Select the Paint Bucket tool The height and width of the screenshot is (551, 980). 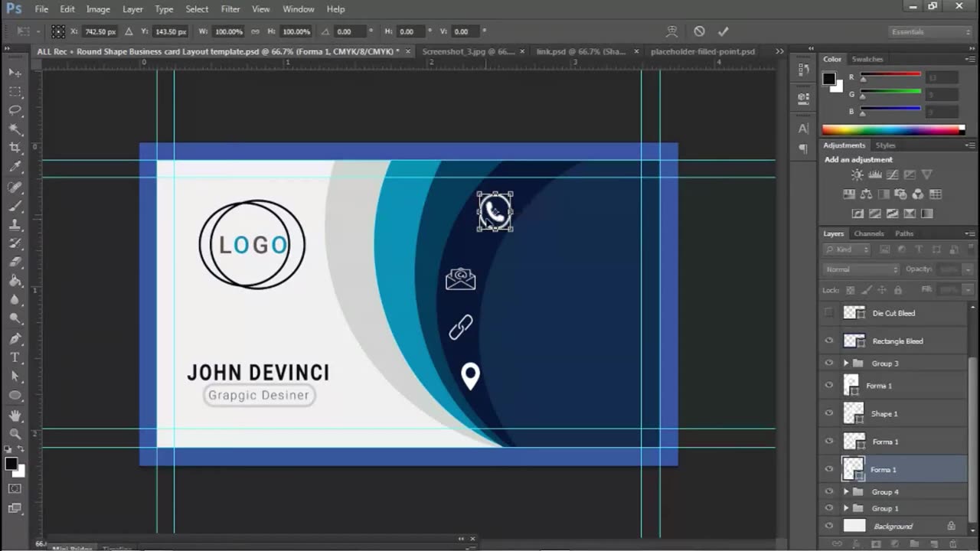click(x=15, y=282)
